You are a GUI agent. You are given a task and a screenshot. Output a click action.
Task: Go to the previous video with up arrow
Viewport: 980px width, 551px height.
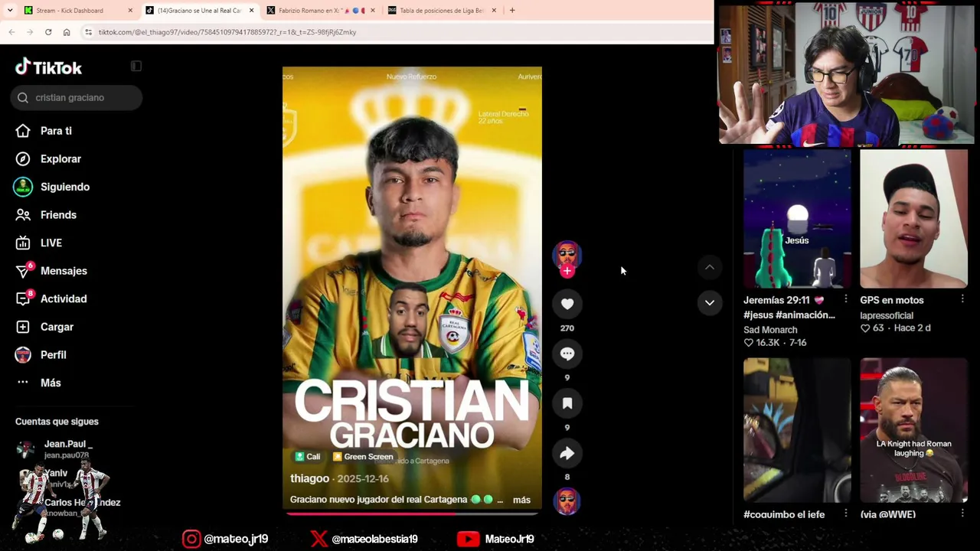tap(710, 267)
